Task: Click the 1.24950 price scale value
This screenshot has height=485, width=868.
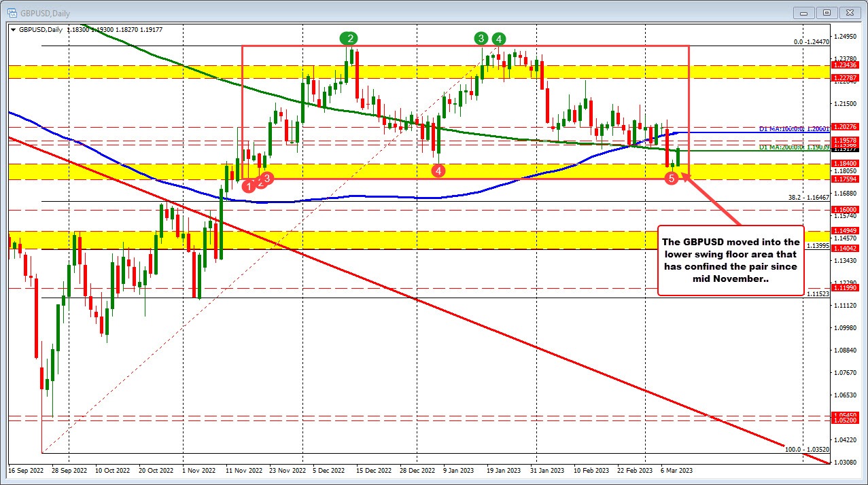Action: coord(845,36)
